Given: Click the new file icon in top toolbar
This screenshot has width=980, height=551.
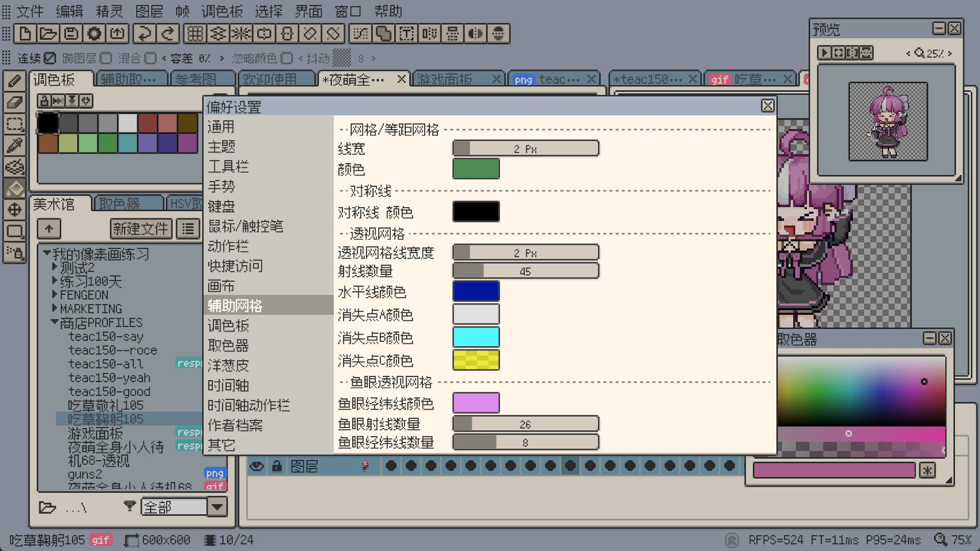Looking at the screenshot, I should point(24,34).
